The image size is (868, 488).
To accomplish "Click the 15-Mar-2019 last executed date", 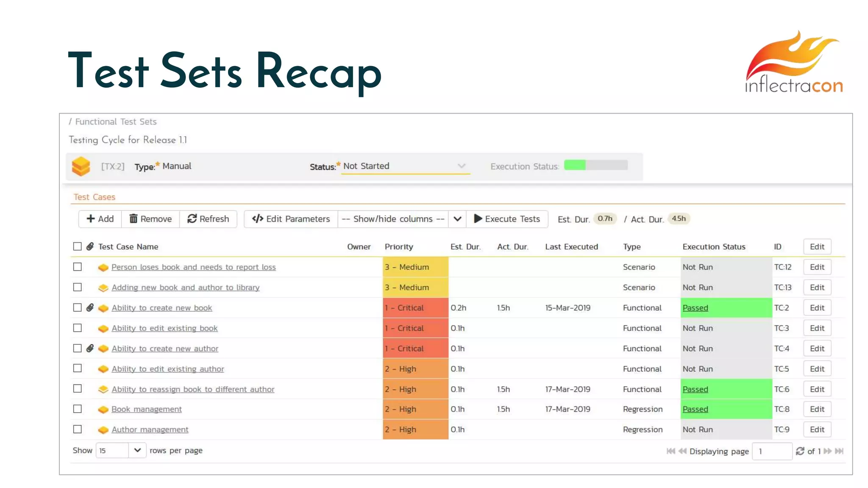I will pos(568,308).
